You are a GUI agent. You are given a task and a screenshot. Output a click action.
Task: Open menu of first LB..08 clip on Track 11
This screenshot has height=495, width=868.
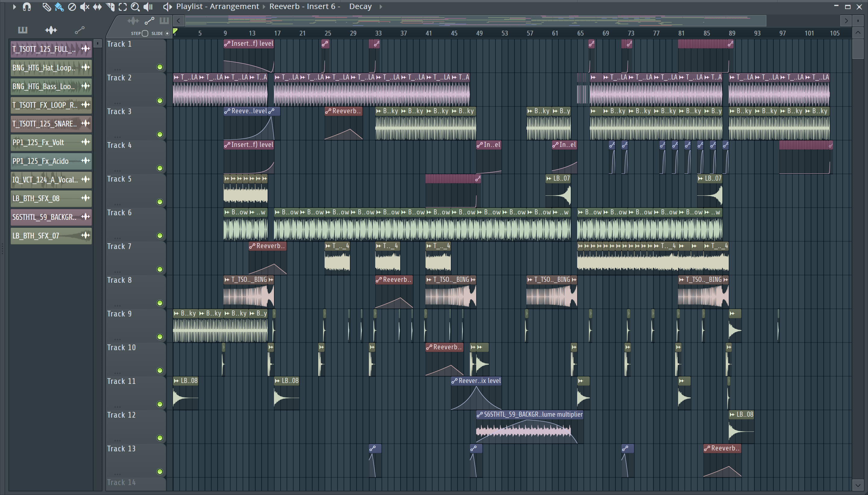point(176,381)
